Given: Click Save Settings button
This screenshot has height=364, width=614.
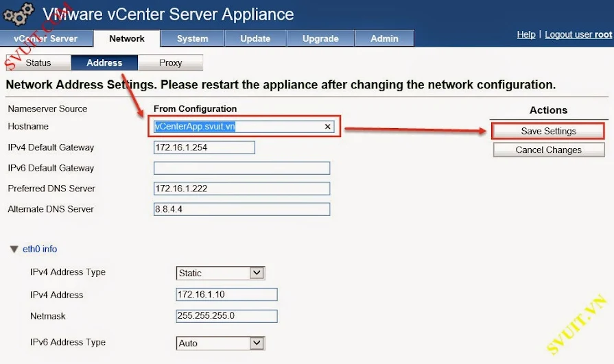Looking at the screenshot, I should [x=548, y=131].
